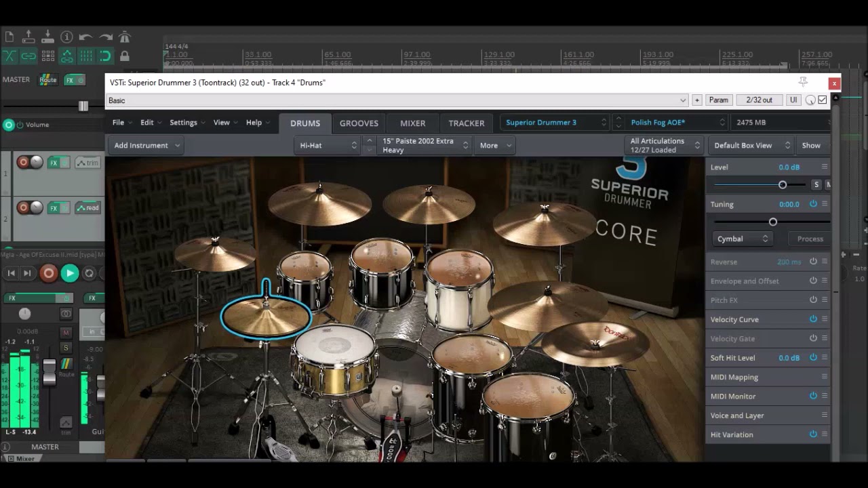Adjust the master volume fader in mixer
Image resolution: width=868 pixels, height=488 pixels.
(49, 372)
